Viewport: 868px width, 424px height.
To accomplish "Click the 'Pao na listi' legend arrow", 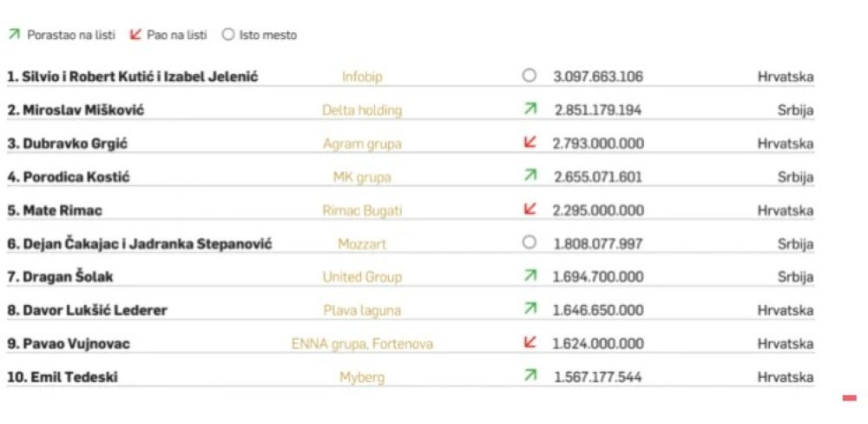I will click(135, 35).
